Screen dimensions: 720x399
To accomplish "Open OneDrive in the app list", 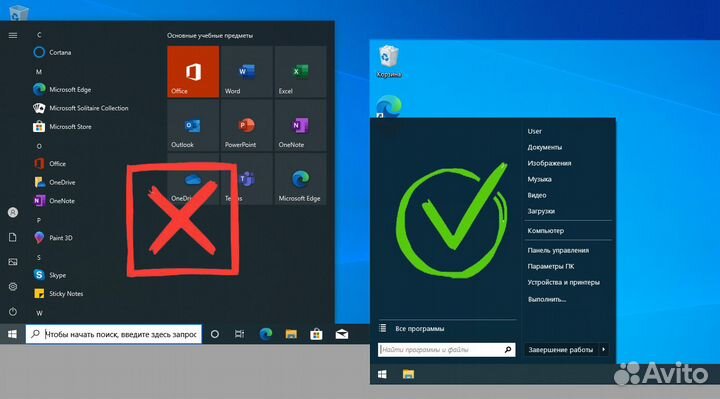I will pyautogui.click(x=55, y=182).
